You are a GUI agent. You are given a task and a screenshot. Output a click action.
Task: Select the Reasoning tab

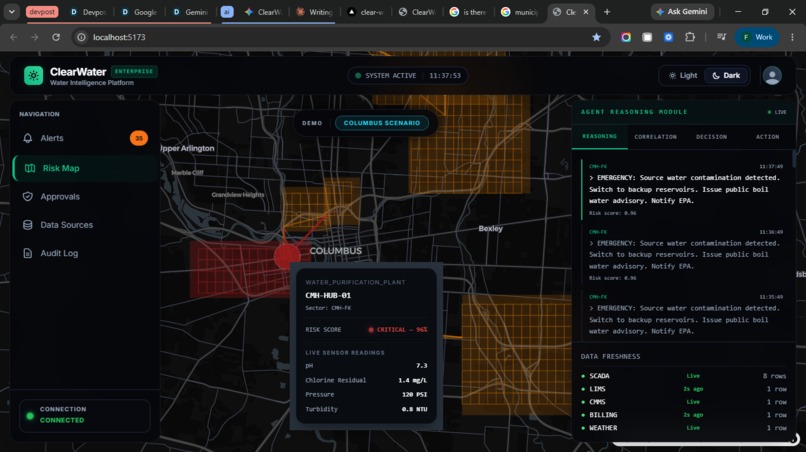click(x=599, y=136)
